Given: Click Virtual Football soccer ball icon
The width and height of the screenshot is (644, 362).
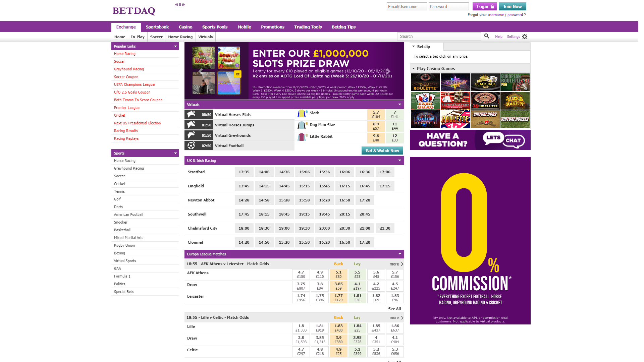Looking at the screenshot, I should click(191, 146).
